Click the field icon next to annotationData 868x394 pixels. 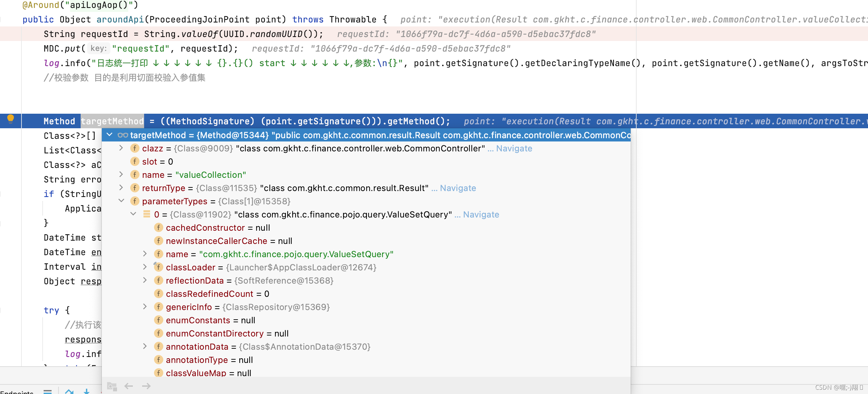[158, 346]
